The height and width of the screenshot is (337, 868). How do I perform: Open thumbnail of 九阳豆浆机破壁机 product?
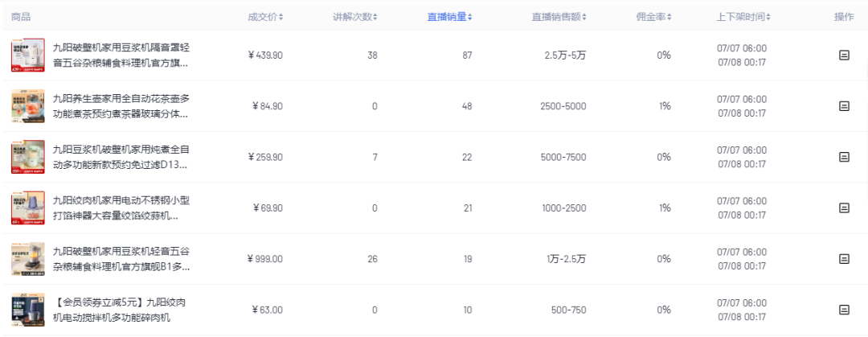tap(27, 157)
